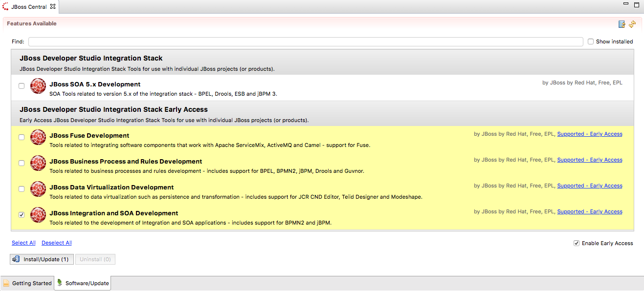Select the JBoss Fuse Development title

89,136
